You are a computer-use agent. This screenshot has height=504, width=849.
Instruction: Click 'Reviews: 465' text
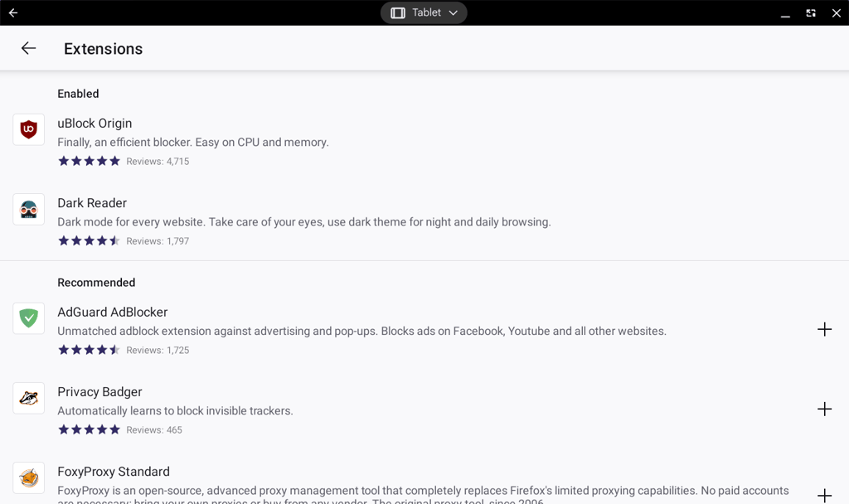click(x=154, y=430)
